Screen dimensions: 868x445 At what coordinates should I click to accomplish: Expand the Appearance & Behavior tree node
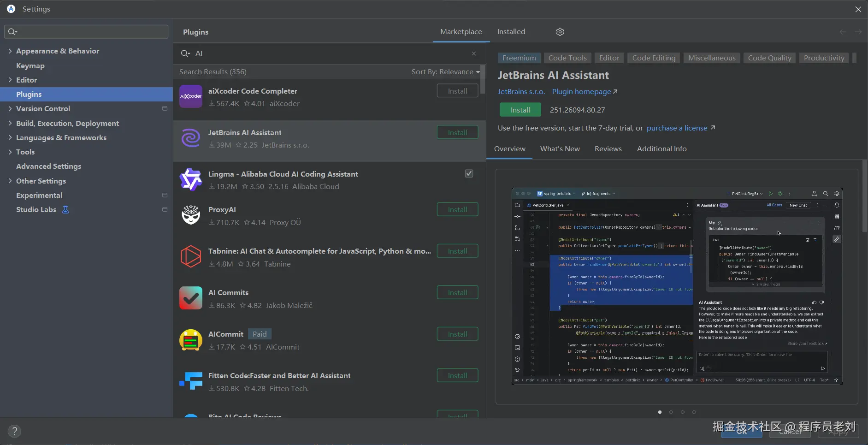[10, 51]
